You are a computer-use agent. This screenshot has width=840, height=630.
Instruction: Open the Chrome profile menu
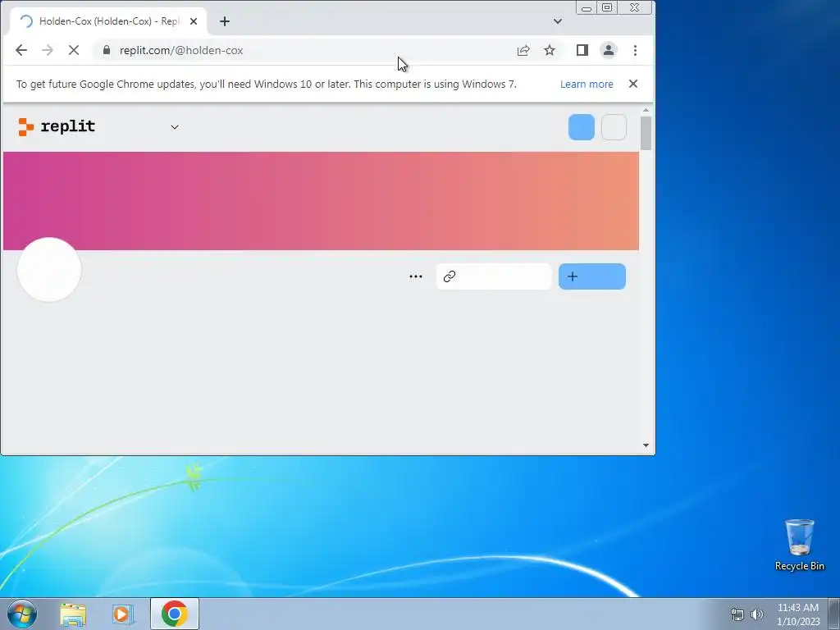[609, 50]
